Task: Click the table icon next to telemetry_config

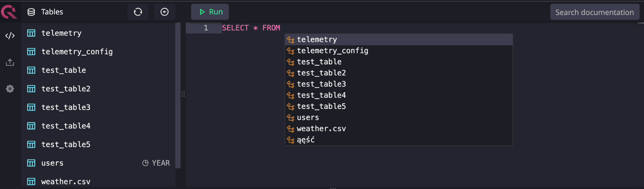Action: [31, 52]
